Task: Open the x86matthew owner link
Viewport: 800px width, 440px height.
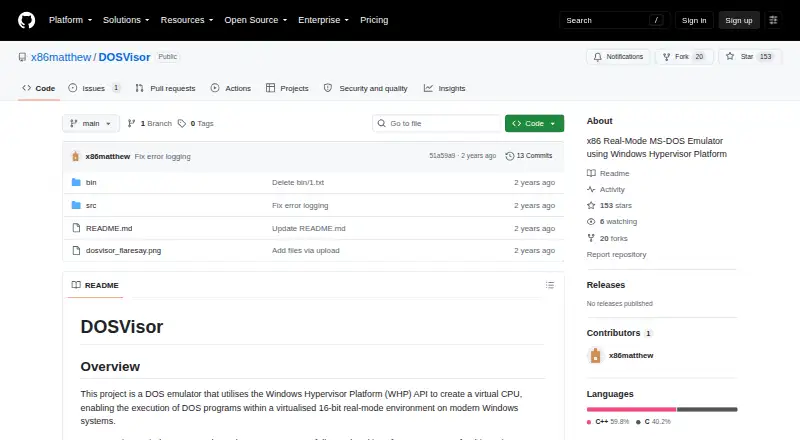Action: 61,57
